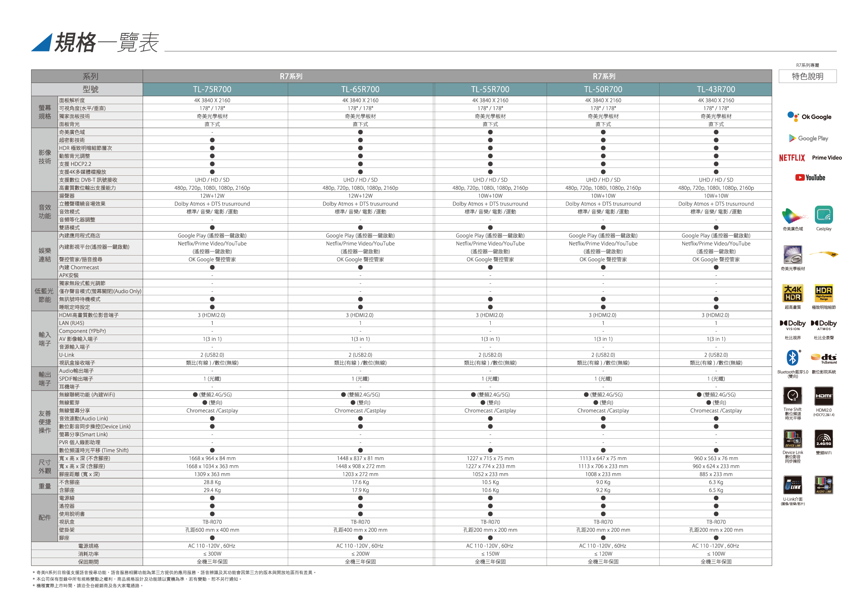The height and width of the screenshot is (614, 868).
Task: Click the Audio Link icon
Action: (x=824, y=484)
